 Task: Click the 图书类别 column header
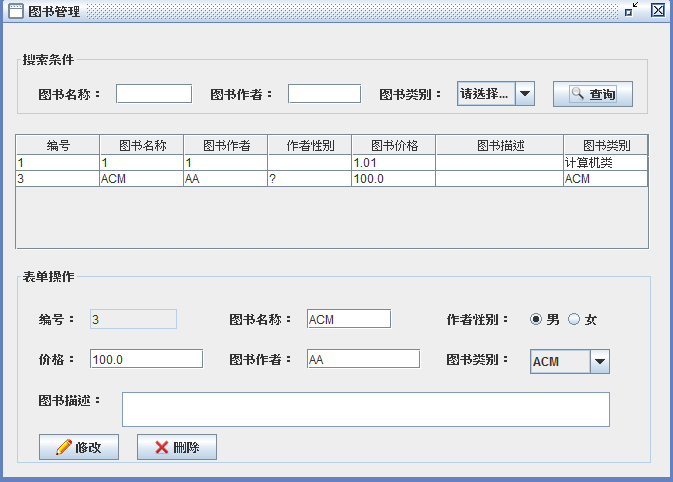(x=606, y=146)
